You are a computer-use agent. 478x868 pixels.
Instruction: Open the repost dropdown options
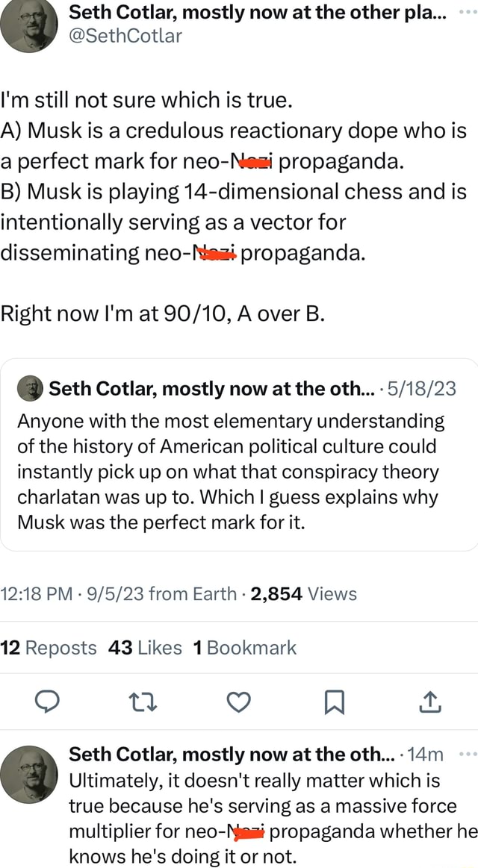(143, 702)
